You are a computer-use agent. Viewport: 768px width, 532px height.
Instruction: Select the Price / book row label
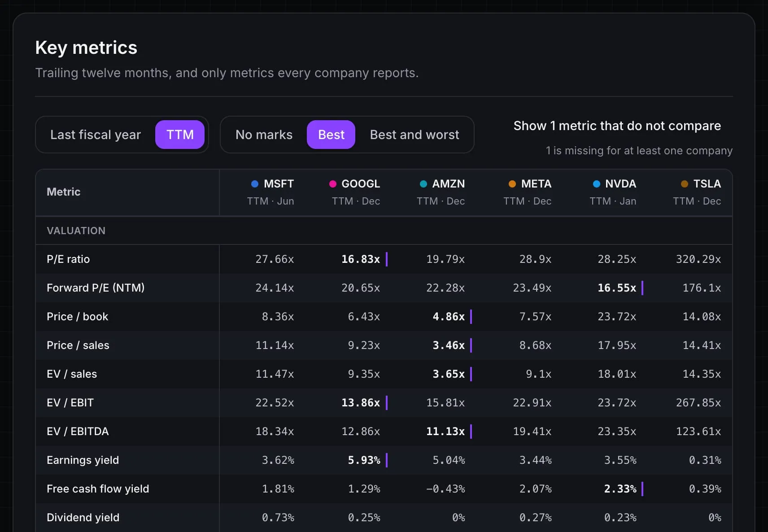[x=78, y=317]
